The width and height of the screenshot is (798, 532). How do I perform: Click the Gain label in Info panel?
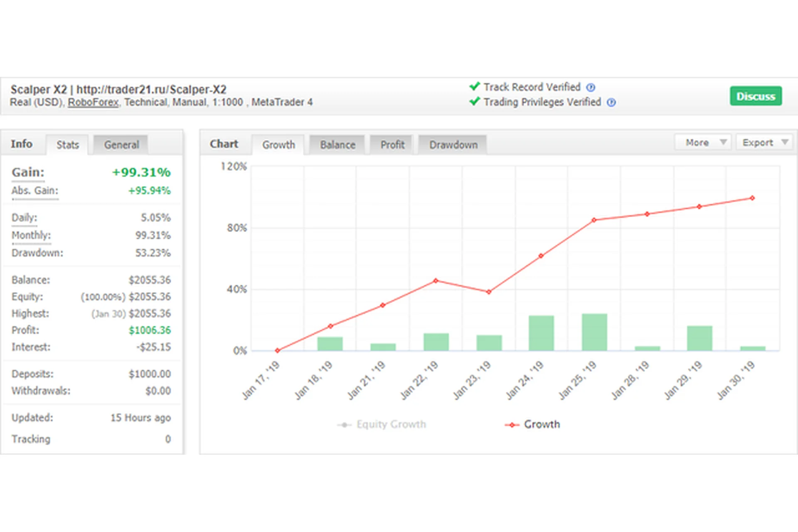(x=28, y=172)
